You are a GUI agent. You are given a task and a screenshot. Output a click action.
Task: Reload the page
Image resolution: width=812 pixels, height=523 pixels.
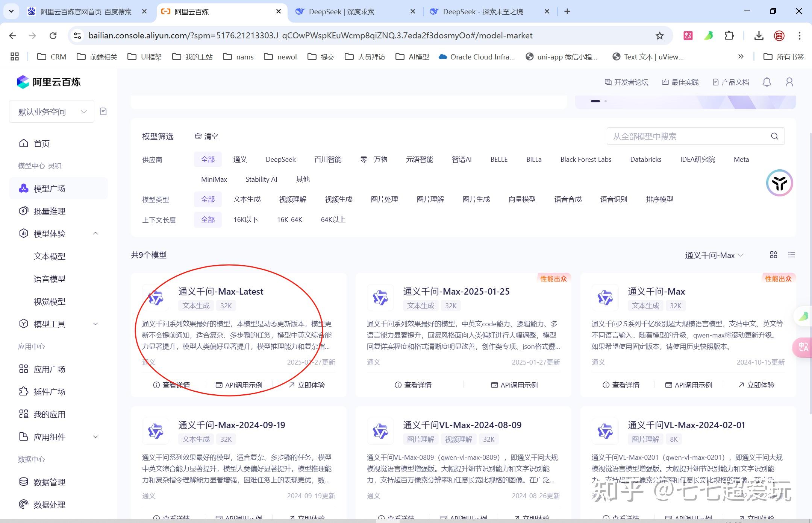[x=53, y=36]
